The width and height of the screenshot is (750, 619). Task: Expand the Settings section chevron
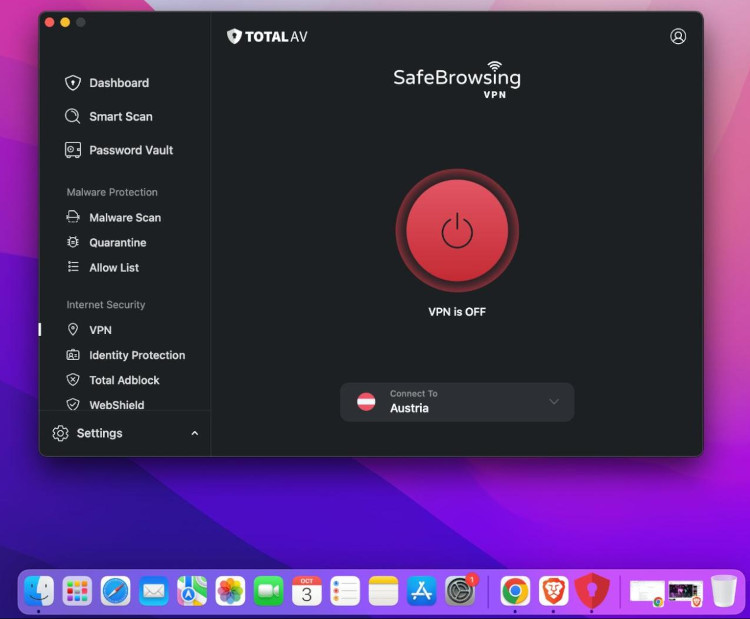194,433
